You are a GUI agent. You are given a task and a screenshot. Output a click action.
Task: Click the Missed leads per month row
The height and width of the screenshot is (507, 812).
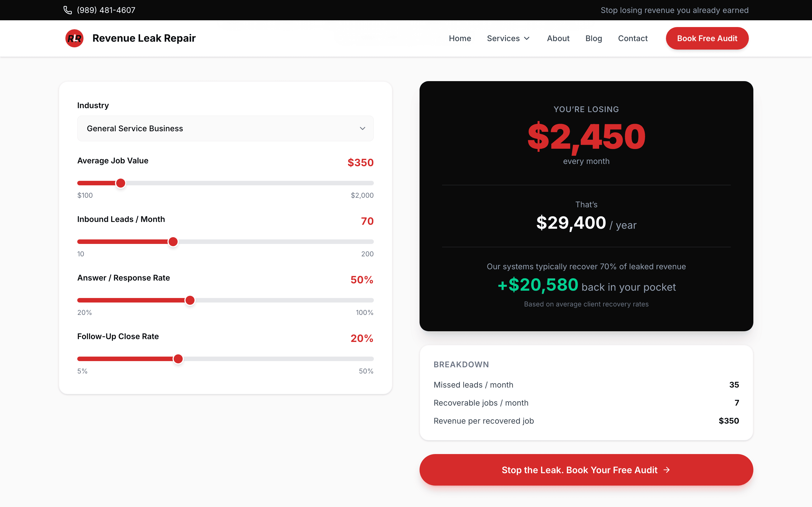(x=586, y=384)
